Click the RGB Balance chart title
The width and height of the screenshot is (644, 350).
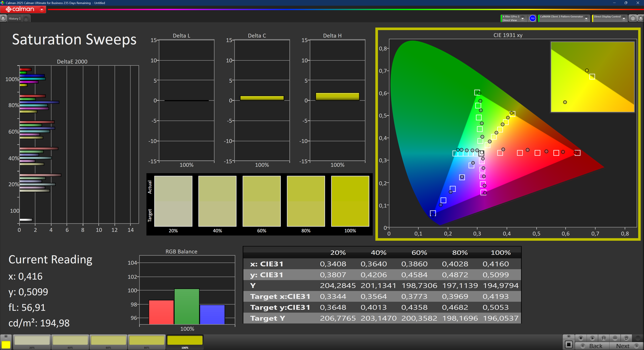pos(181,252)
